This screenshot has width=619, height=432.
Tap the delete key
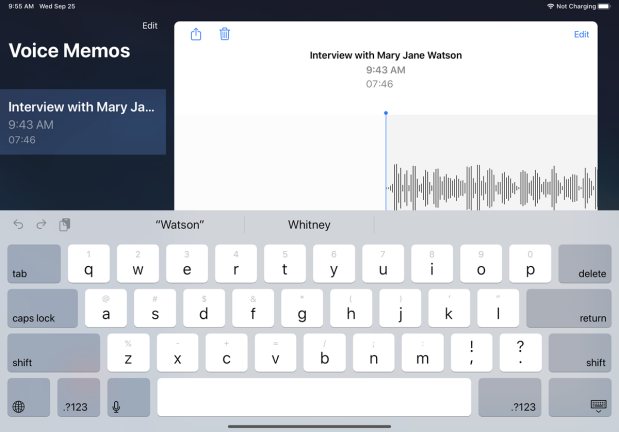point(585,263)
